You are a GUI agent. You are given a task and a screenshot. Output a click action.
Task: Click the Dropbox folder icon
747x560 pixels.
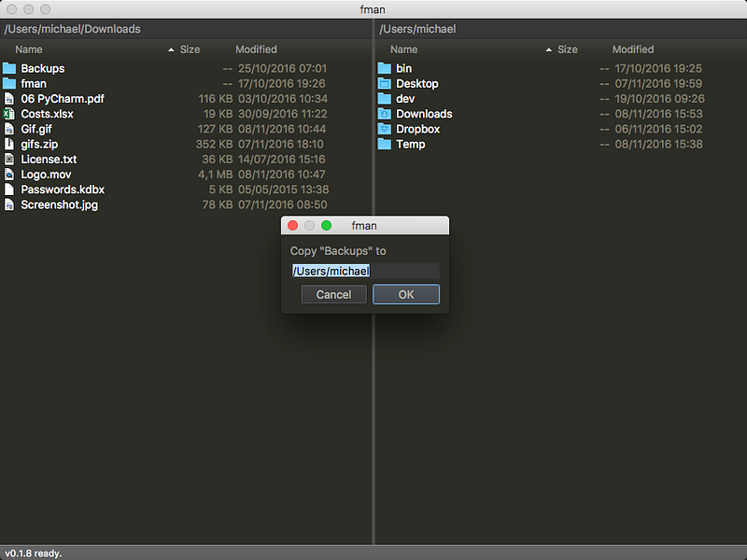(385, 129)
